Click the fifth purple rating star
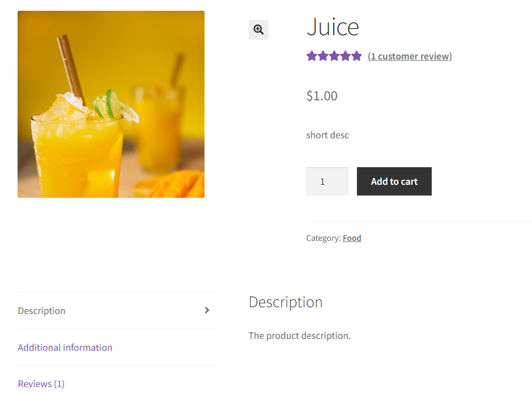532x399 pixels. click(x=356, y=56)
